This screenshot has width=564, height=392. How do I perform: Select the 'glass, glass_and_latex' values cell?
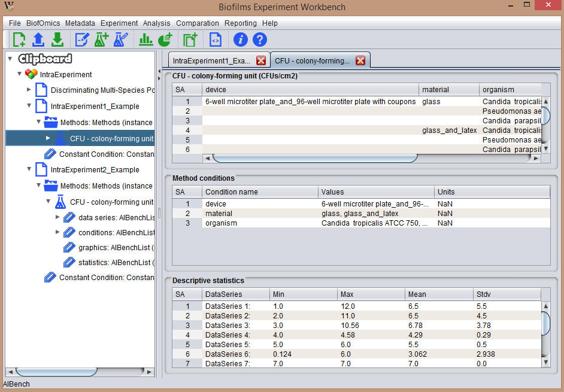(x=376, y=213)
